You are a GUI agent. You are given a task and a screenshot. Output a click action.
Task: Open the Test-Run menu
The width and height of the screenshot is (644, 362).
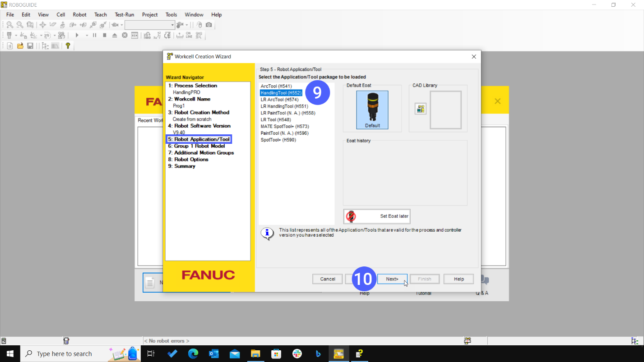(124, 14)
